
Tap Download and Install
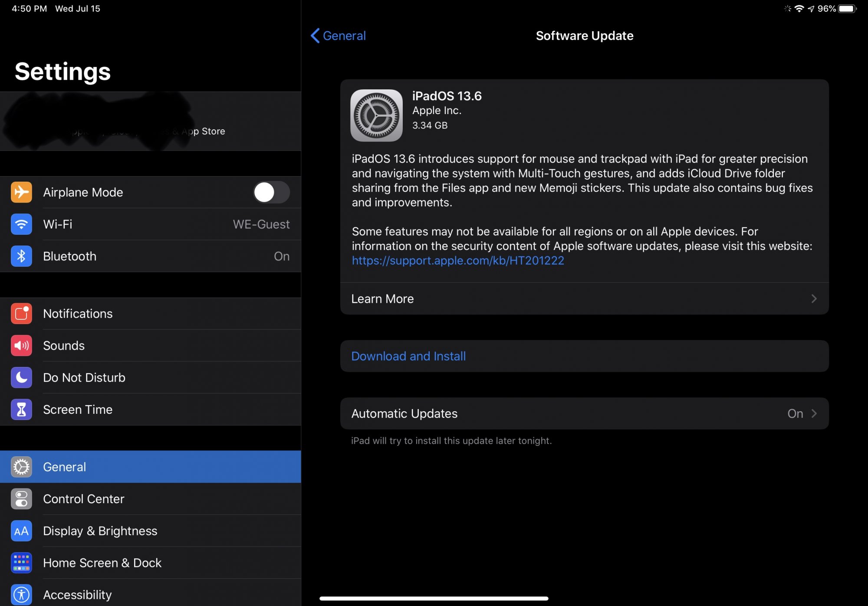coord(408,356)
